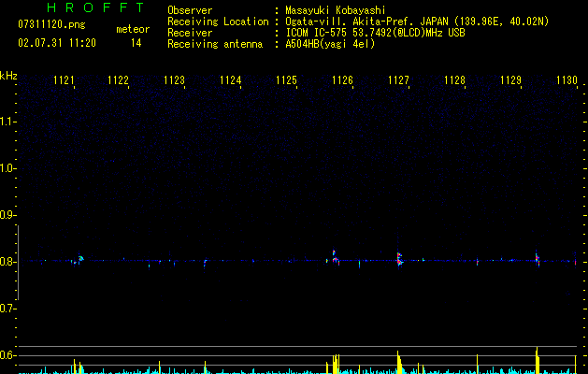The image size is (588, 374).
Task: Click the 'Observer' field label
Action: click(190, 10)
